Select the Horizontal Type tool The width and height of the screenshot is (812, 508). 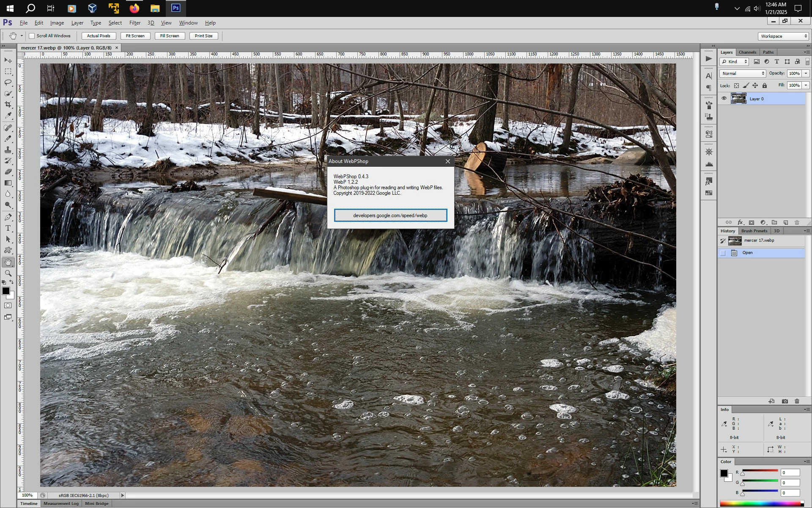(8, 228)
